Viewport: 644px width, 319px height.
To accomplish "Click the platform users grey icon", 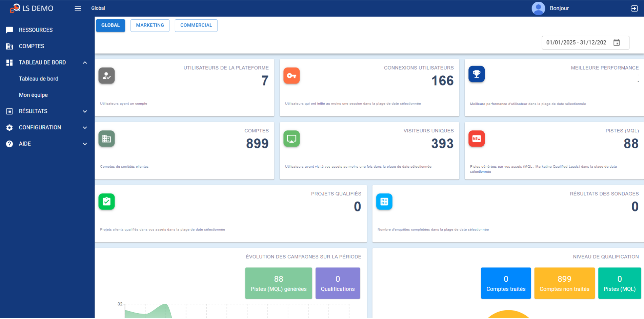I will click(x=106, y=76).
